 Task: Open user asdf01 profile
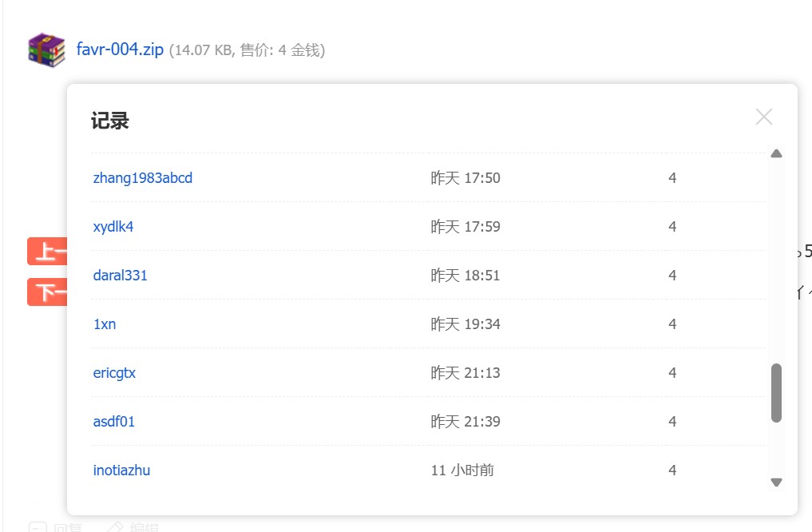[x=114, y=422]
